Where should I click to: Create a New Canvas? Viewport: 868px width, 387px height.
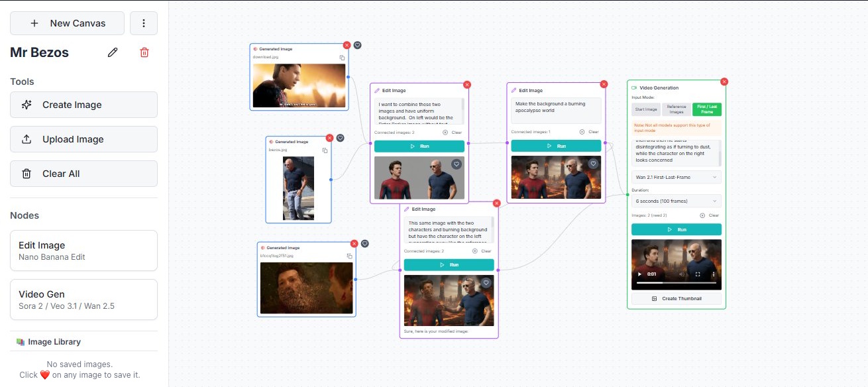click(x=67, y=23)
